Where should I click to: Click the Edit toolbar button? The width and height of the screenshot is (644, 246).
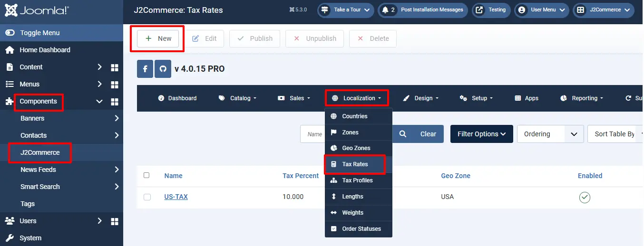204,38
